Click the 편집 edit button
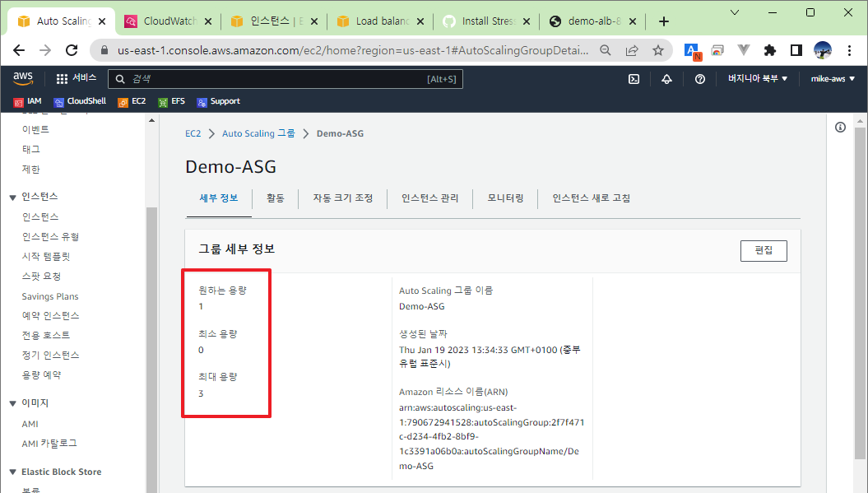Screen dimensions: 868x493 tap(764, 250)
